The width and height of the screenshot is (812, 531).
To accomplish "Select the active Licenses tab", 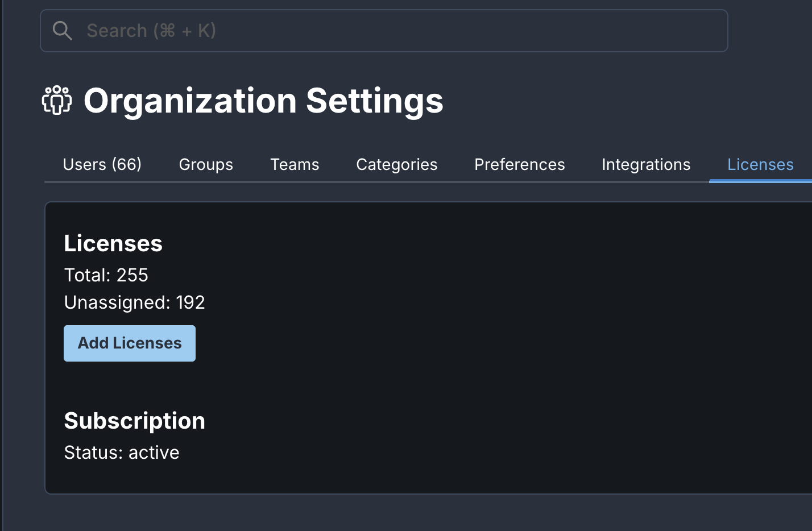I will [760, 165].
